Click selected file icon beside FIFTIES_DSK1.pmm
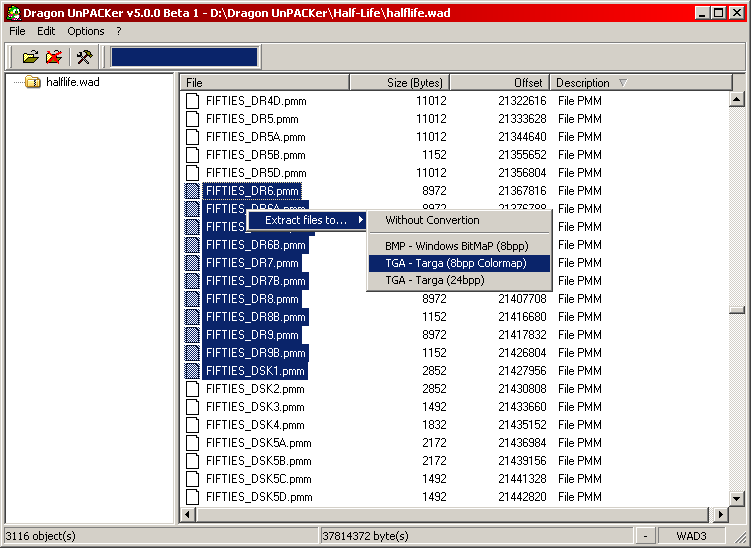This screenshot has width=751, height=548. pos(192,371)
